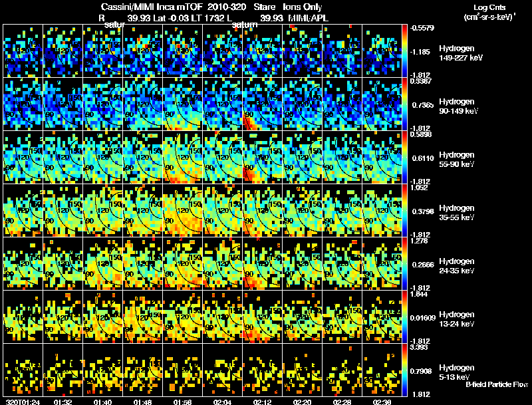Click the -0.5579 color scale maximum value
Screen dimensions: 532x405
pyautogui.click(x=422, y=28)
